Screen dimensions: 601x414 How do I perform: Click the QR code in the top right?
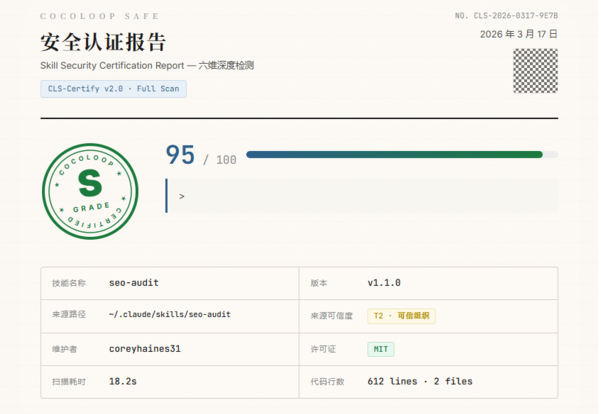pos(535,69)
